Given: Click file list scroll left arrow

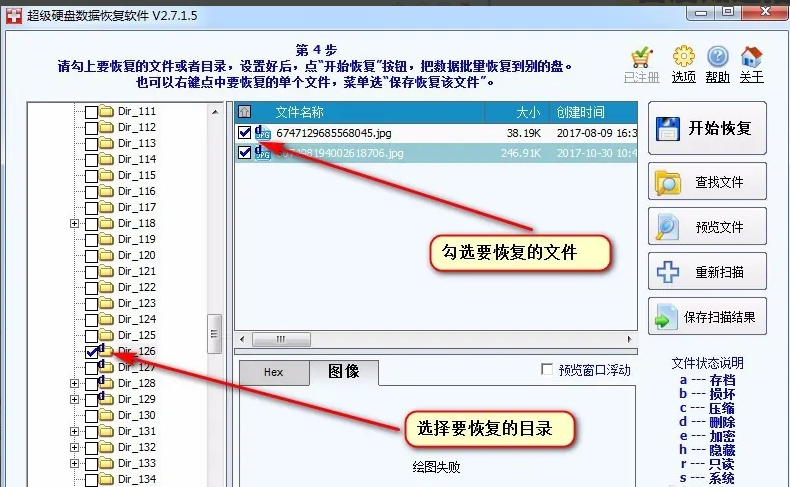Looking at the screenshot, I should [242, 339].
